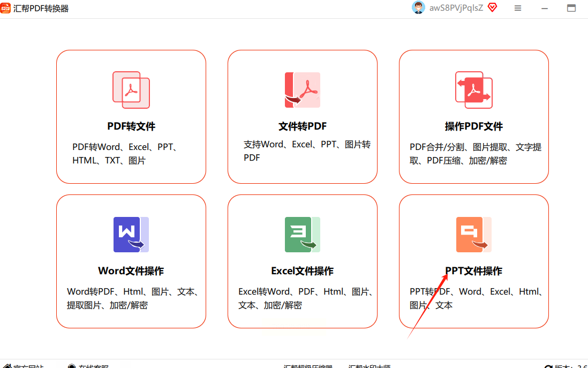Click the orange PPT file icon

(473, 235)
